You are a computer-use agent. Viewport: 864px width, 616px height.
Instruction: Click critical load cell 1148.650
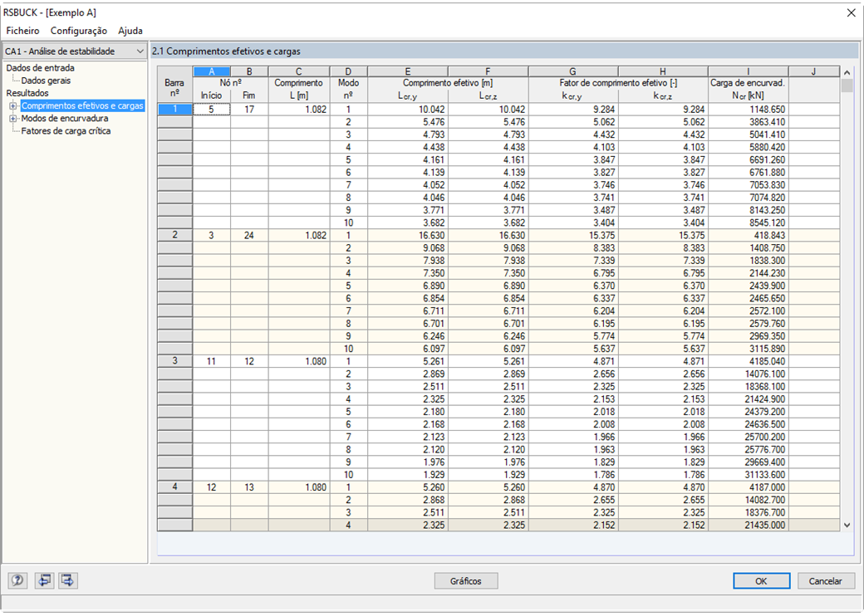(749, 110)
